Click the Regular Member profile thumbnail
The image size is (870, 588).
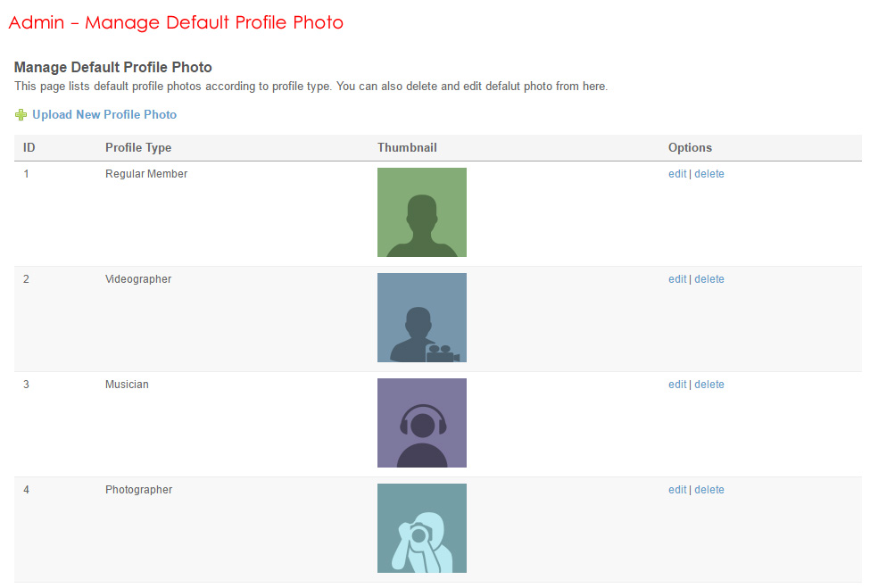(x=421, y=212)
